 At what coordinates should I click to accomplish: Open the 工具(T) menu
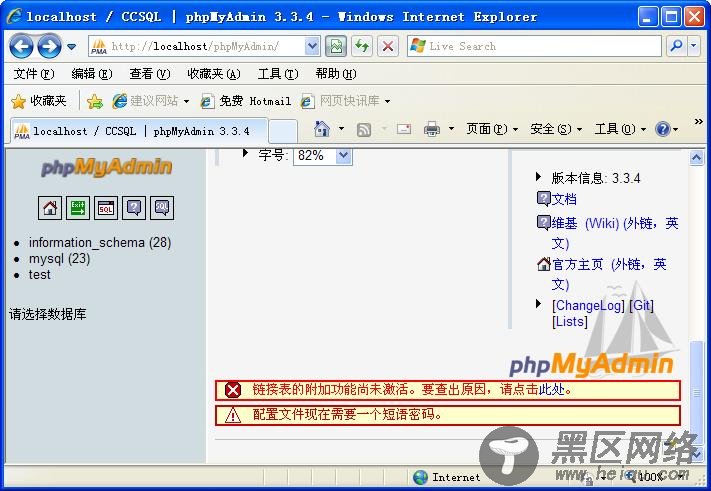(278, 74)
